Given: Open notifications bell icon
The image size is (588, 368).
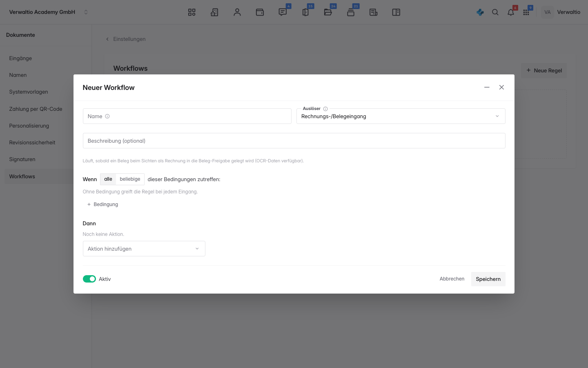Looking at the screenshot, I should (511, 12).
